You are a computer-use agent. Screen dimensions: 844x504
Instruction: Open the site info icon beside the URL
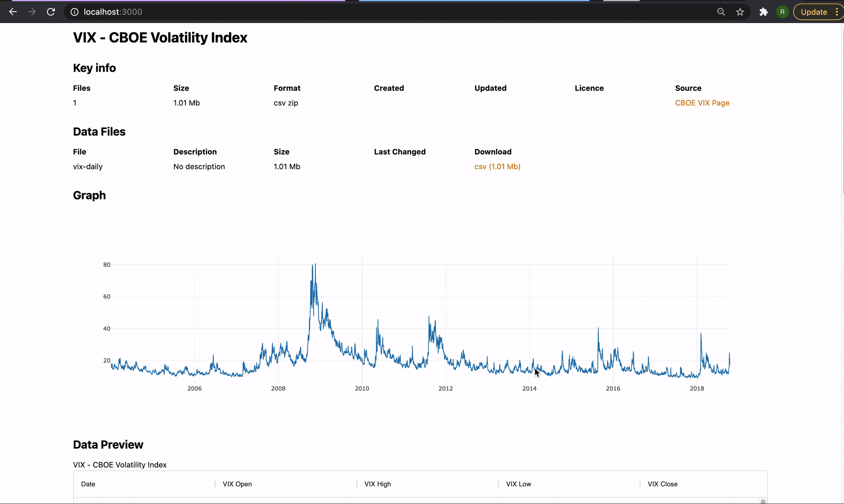pos(75,12)
